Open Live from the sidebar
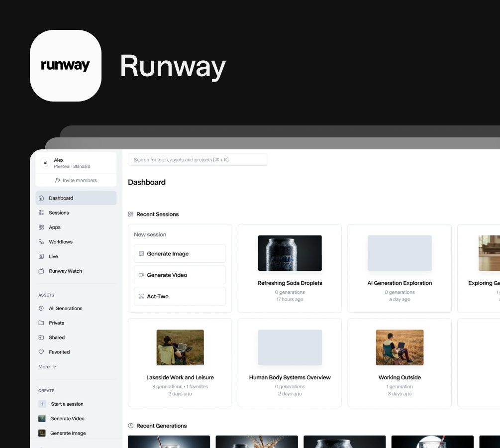Image resolution: width=500 pixels, height=448 pixels. [76, 256]
